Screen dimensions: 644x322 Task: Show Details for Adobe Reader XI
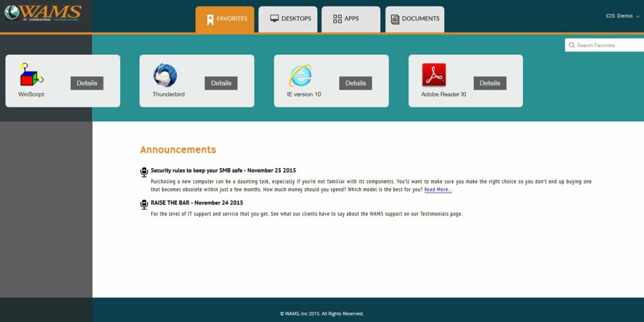click(490, 83)
